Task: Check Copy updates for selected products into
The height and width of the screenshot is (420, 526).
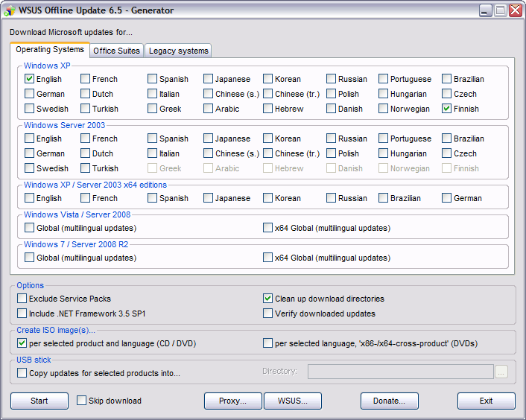Action: [x=22, y=373]
